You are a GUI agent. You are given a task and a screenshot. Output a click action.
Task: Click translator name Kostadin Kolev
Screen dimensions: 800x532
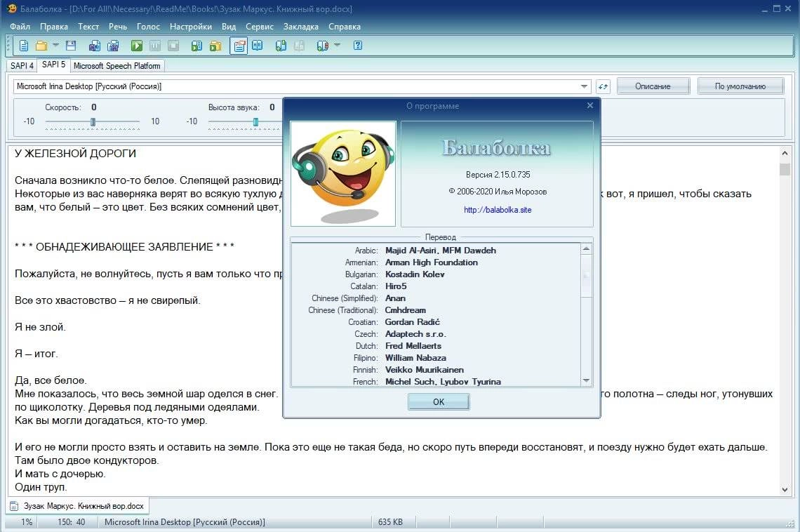(415, 274)
